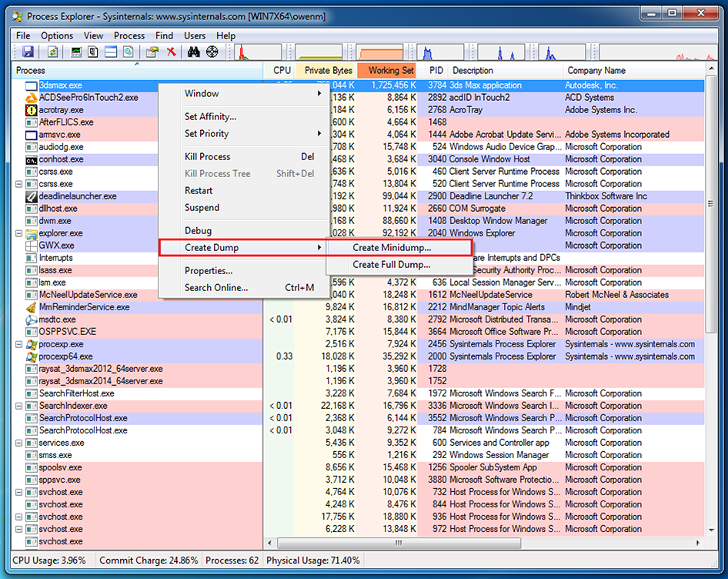The height and width of the screenshot is (579, 728).
Task: Open the CPU usage history mini graph
Action: click(258, 52)
